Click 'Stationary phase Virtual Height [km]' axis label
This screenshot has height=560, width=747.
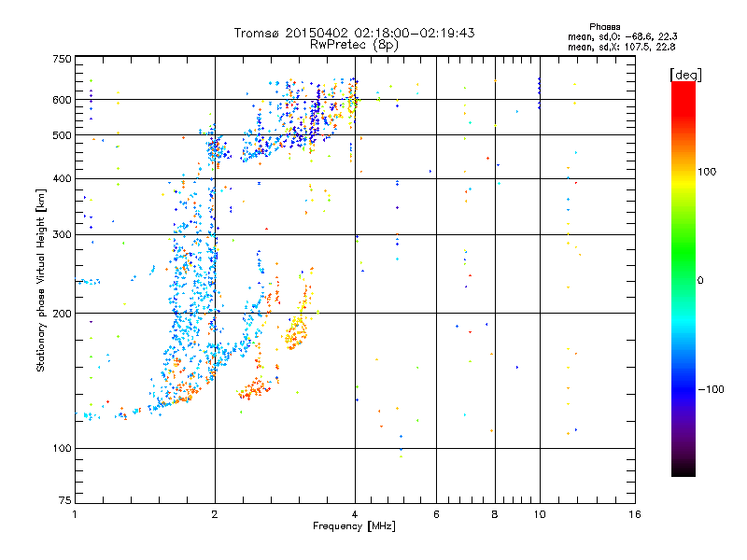pyautogui.click(x=41, y=281)
